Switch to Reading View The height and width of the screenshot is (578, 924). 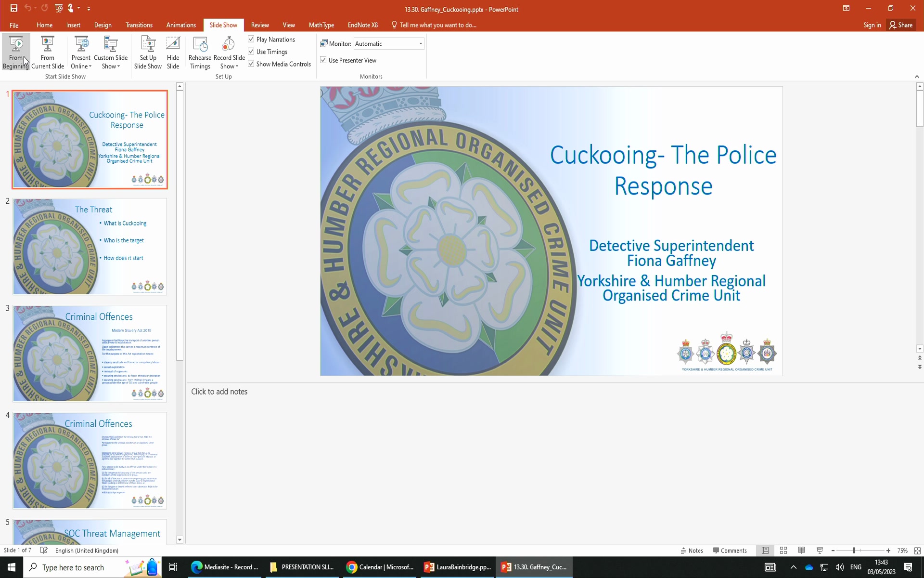[x=801, y=550]
